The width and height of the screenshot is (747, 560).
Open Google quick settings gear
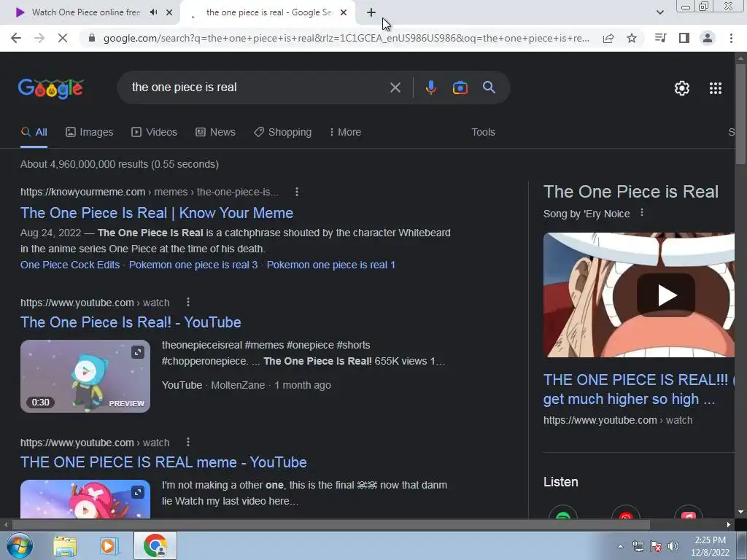coord(682,88)
